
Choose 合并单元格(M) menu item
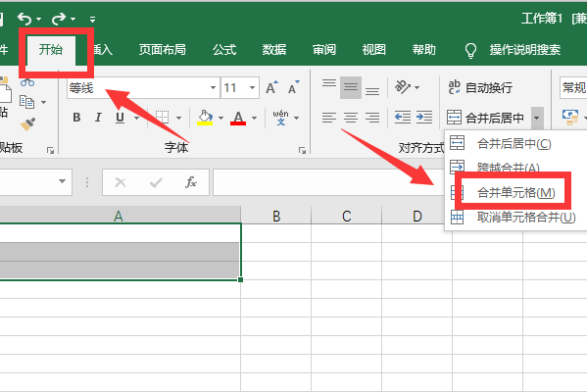(x=515, y=193)
